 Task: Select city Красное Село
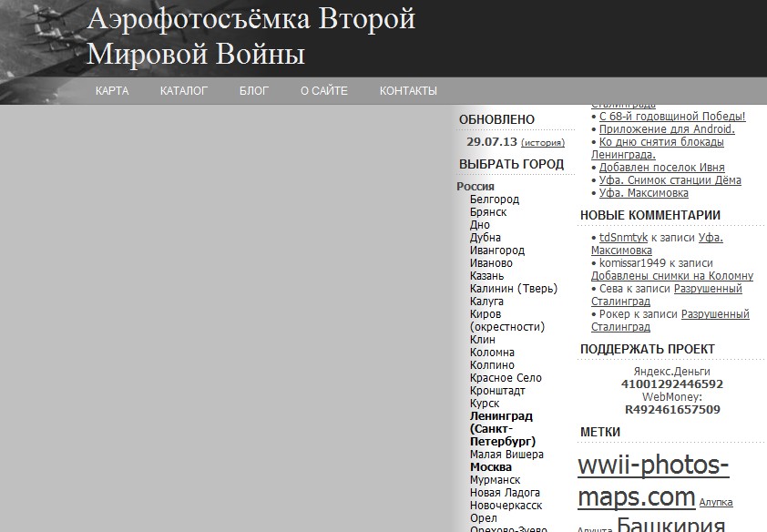[506, 377]
